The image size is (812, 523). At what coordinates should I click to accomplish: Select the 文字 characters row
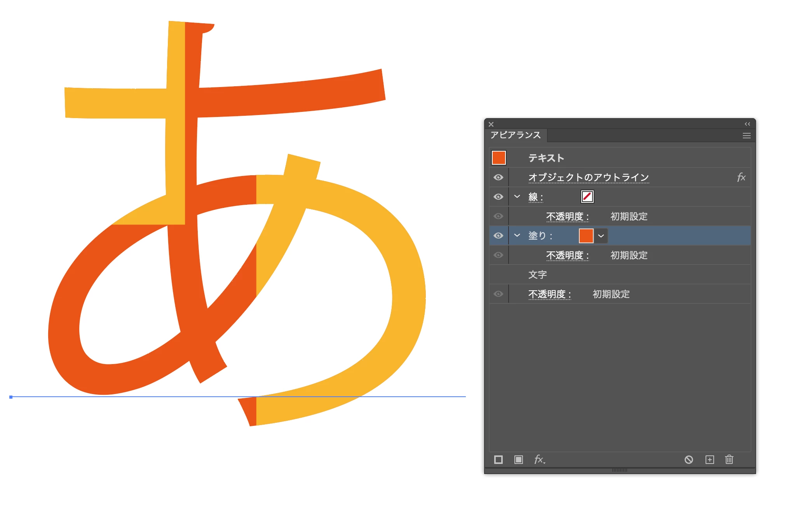tap(538, 275)
